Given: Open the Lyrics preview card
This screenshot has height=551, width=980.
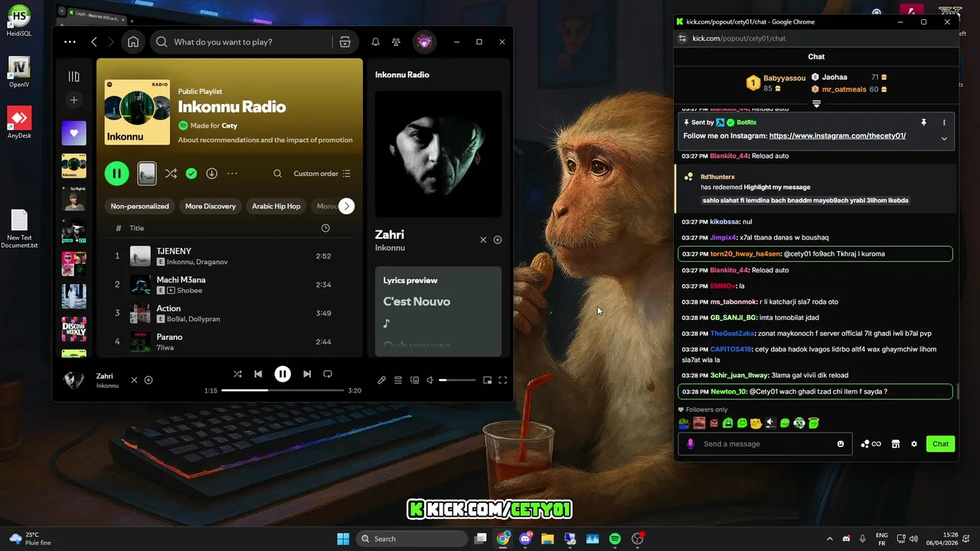Looking at the screenshot, I should 438,311.
